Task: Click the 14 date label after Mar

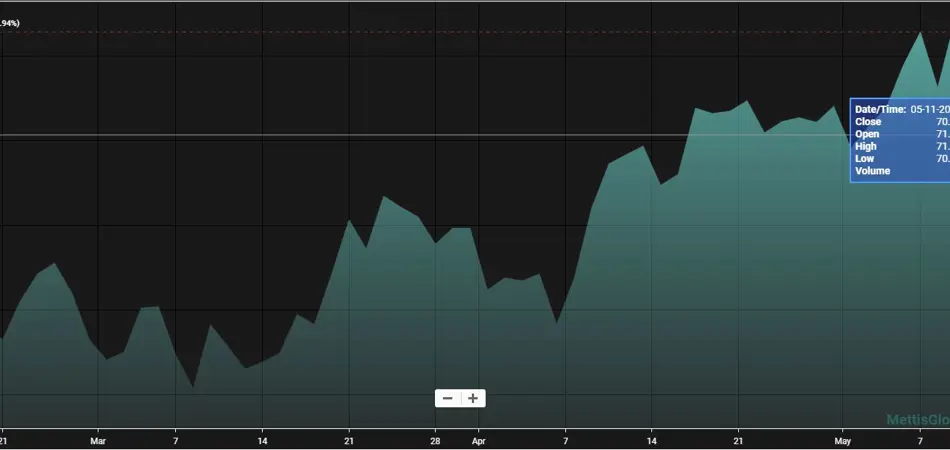Action: tap(262, 439)
